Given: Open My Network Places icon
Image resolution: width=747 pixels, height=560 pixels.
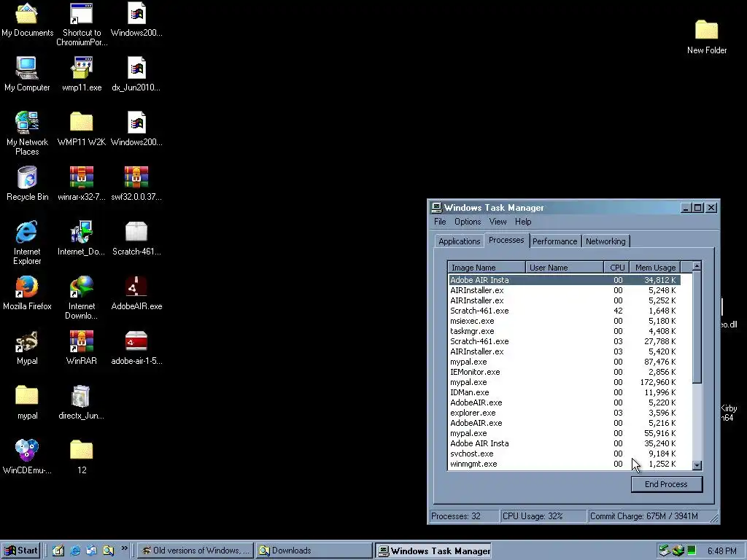Looking at the screenshot, I should point(27,133).
